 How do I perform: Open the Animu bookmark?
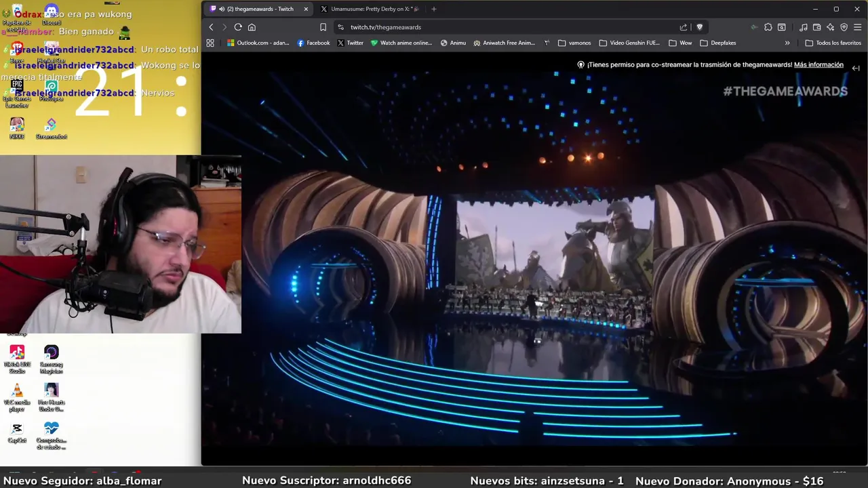coord(453,43)
